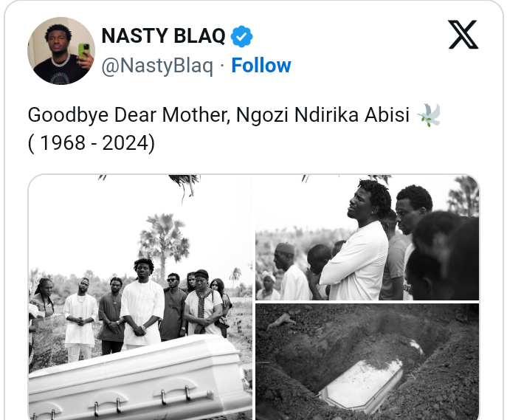
Task: Follow the NASTY BLAQ account
Action: (x=261, y=66)
